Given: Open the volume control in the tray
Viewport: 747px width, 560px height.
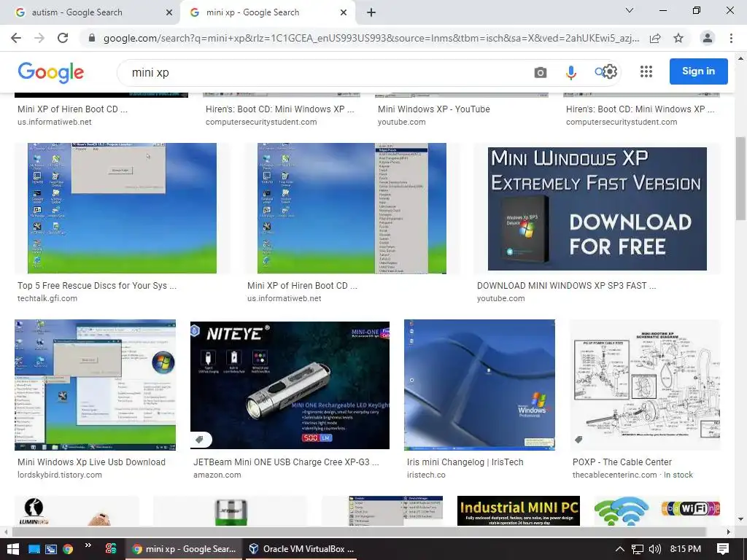Looking at the screenshot, I should point(655,549).
